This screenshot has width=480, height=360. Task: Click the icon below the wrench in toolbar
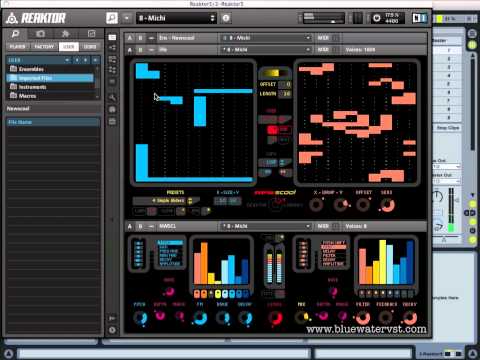tap(112, 109)
